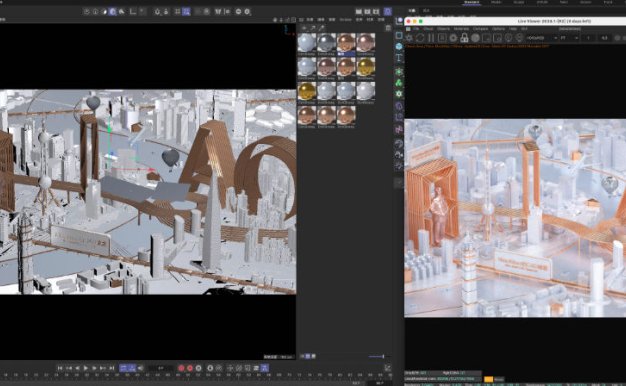Click the orange indicator in Live Viewer status bar
626x386 pixels.
click(x=488, y=379)
